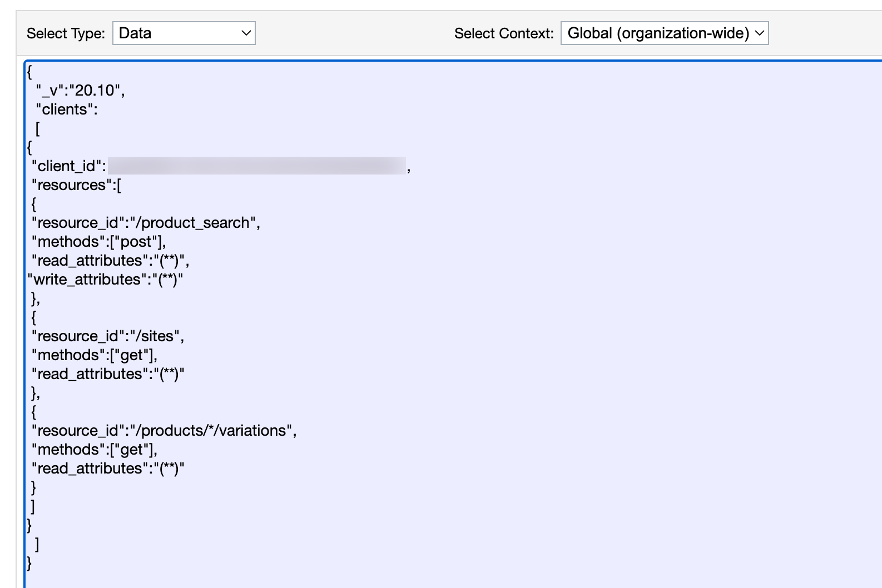882x588 pixels.
Task: Open the Select Type dropdown
Action: (184, 33)
